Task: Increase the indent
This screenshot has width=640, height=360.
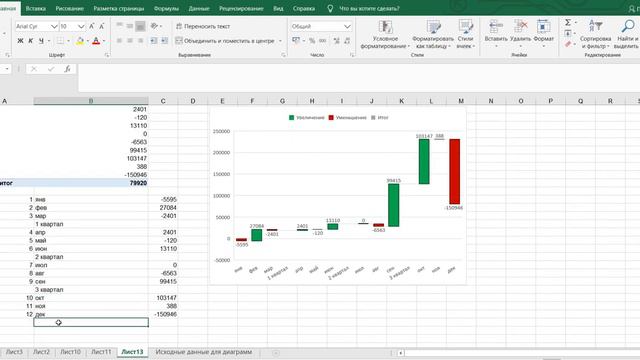Action: click(164, 41)
